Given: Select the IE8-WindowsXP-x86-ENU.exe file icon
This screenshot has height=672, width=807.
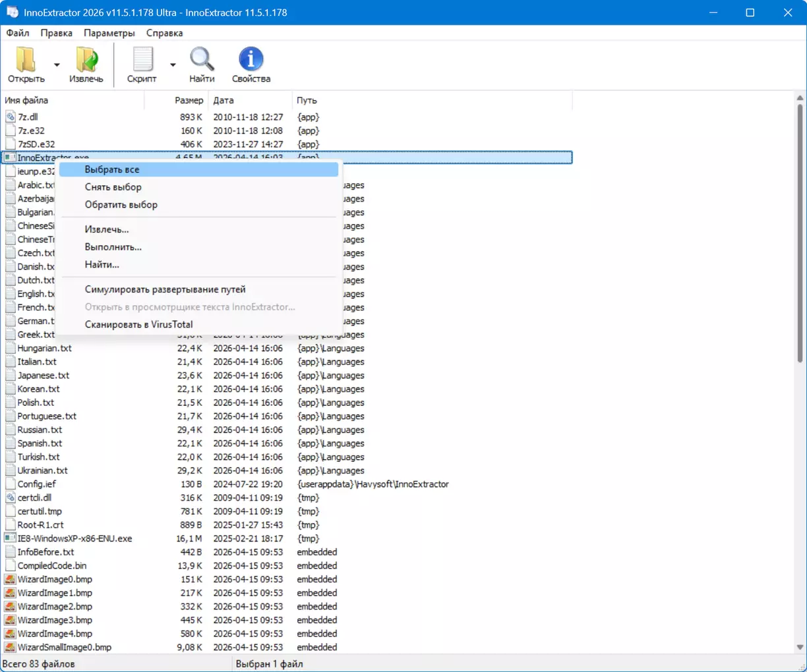Looking at the screenshot, I should [10, 539].
